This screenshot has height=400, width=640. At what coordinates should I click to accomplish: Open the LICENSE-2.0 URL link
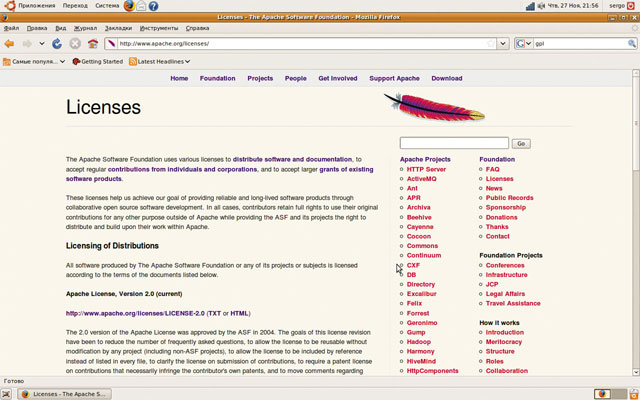(x=135, y=313)
